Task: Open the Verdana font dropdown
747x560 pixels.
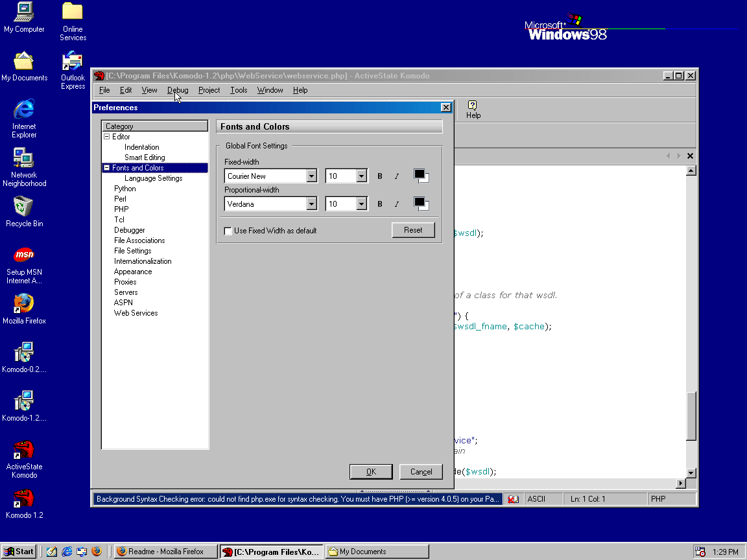Action: pyautogui.click(x=311, y=204)
